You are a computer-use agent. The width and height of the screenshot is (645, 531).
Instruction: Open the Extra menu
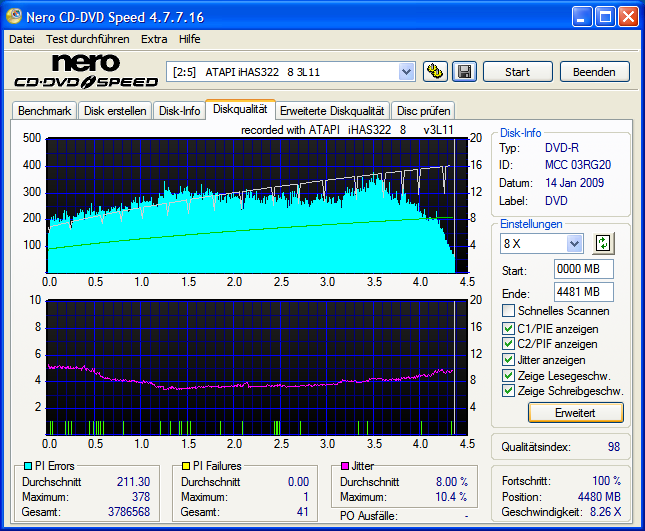pos(154,39)
